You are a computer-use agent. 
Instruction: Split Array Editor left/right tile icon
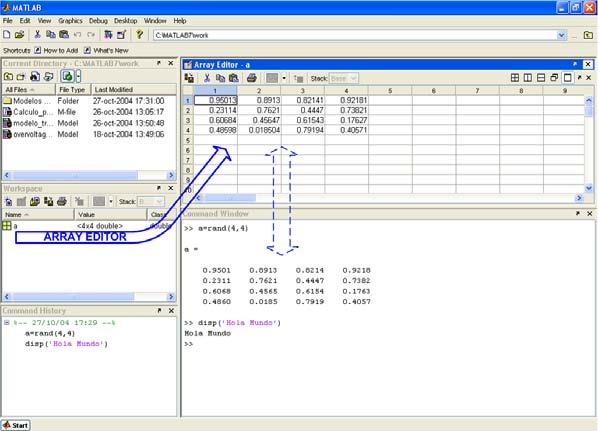528,78
